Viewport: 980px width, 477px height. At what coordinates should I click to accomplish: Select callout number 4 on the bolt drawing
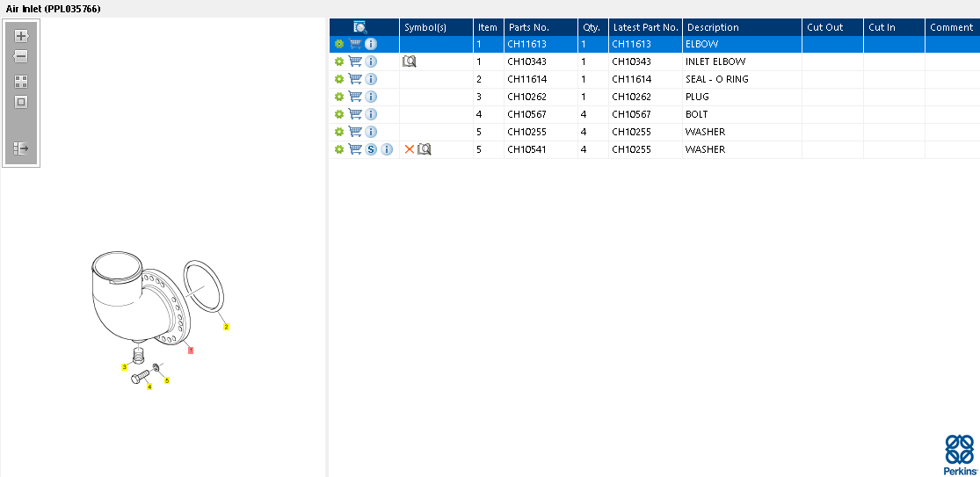tap(149, 387)
